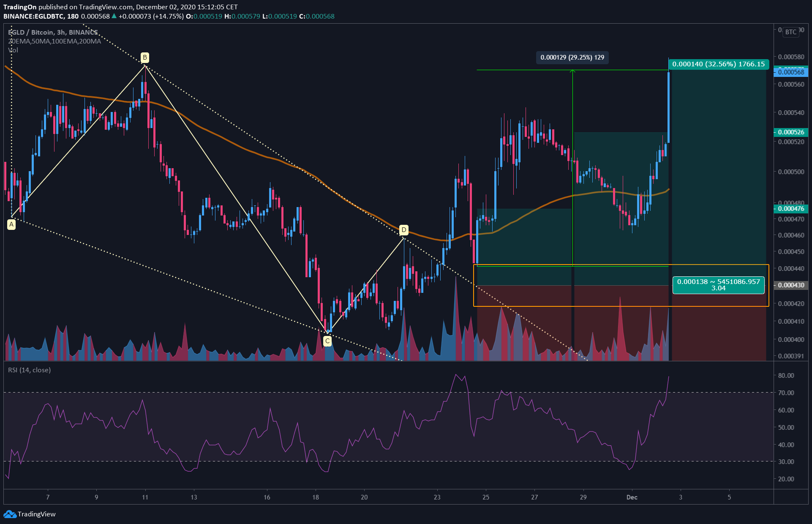Click the RSI 70.00 scale value
The image size is (812, 524).
tap(786, 393)
